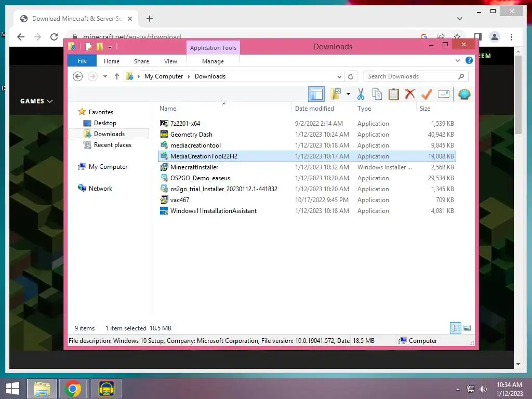Open Chrome from the taskbar
The width and height of the screenshot is (532, 399).
click(x=73, y=389)
